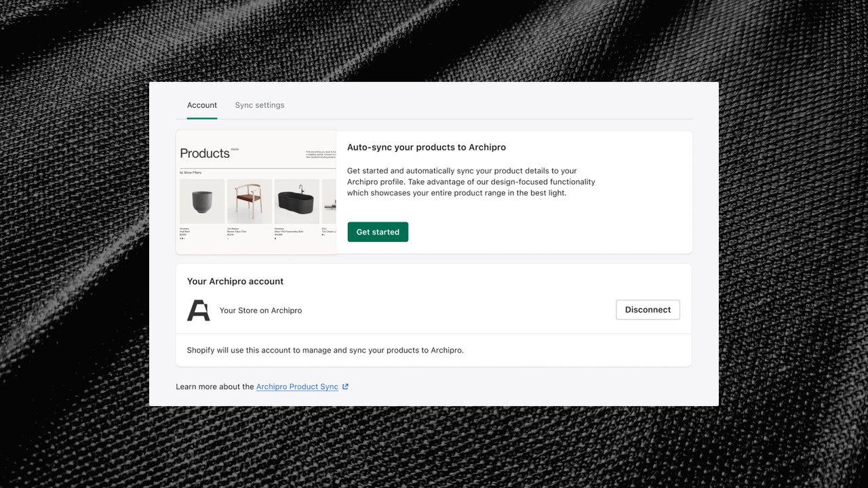The image size is (868, 488).
Task: Click the full Products preview image
Action: coord(256,192)
